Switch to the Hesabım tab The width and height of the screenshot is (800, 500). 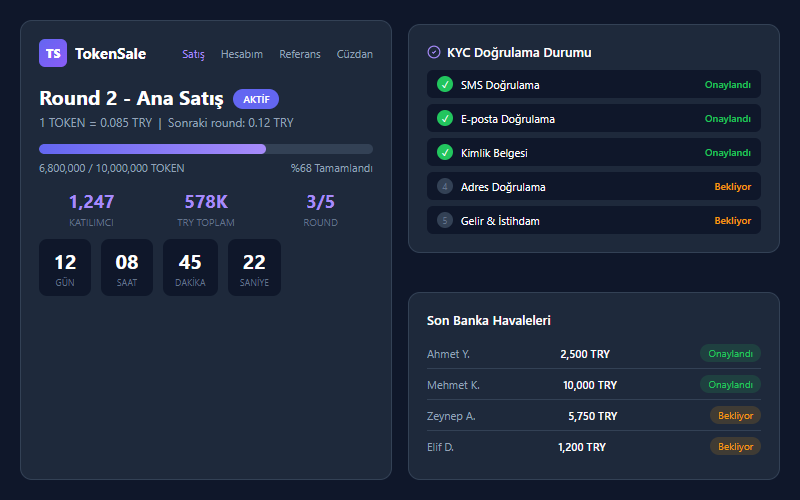pos(242,54)
